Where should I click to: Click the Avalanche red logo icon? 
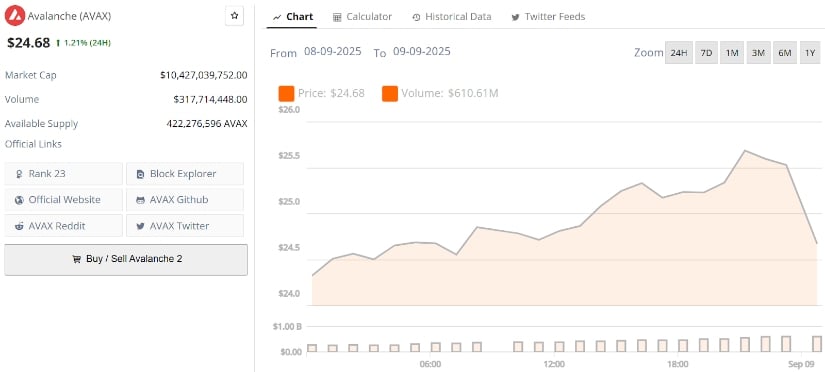click(15, 16)
